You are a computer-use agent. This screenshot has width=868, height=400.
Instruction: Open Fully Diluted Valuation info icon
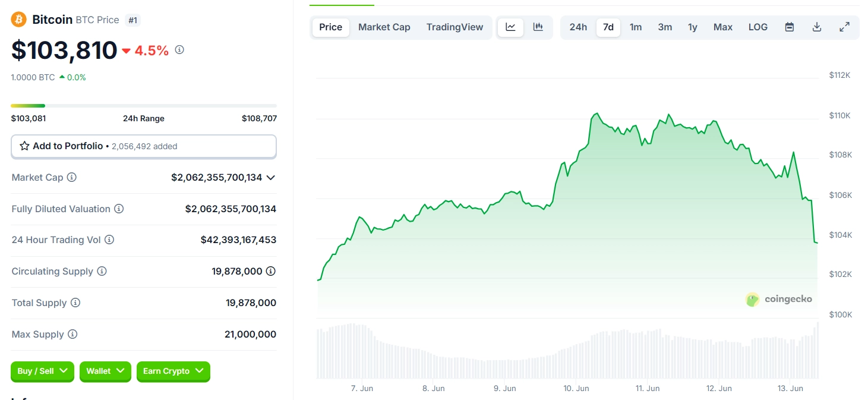119,209
